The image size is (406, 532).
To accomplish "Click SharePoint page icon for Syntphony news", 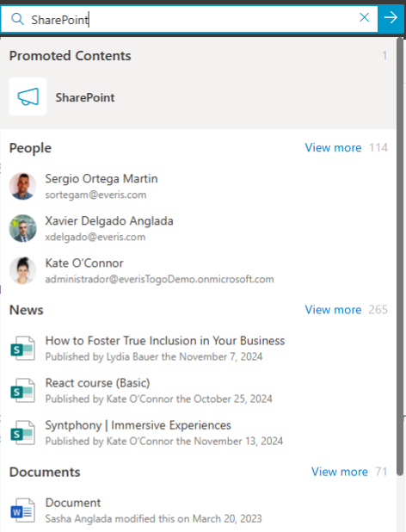I will pos(22,433).
